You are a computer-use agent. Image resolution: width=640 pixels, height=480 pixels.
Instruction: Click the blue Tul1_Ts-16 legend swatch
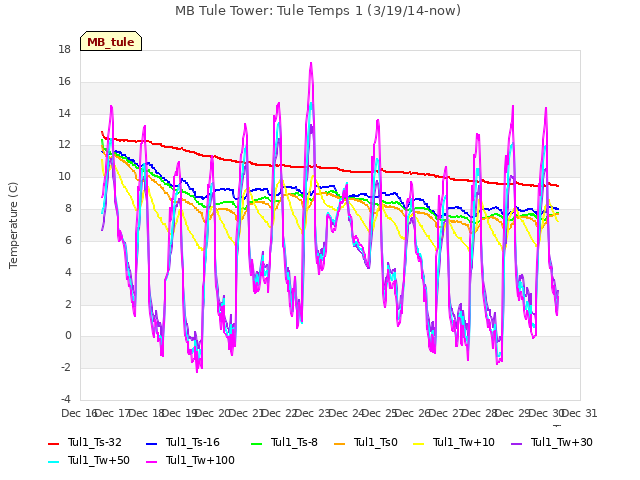tap(151, 444)
